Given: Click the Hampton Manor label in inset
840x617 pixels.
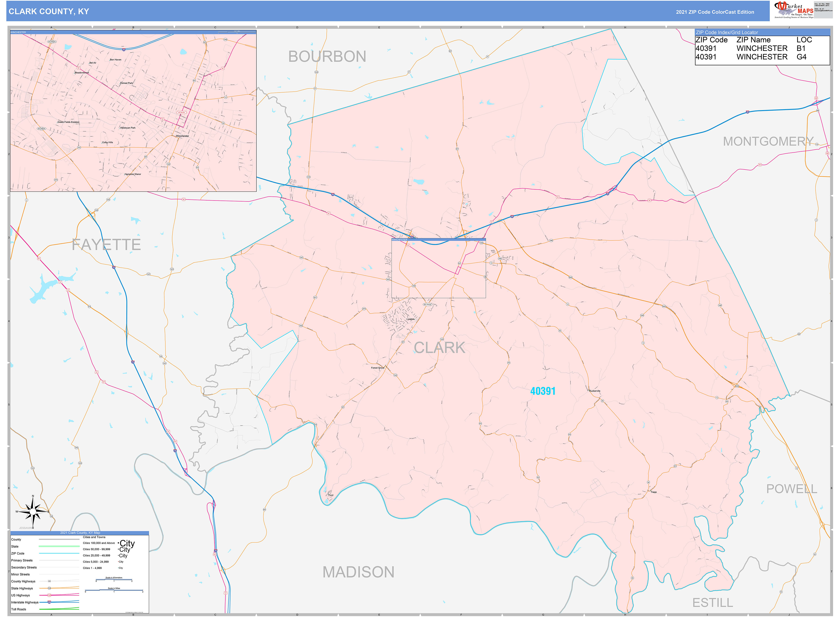Looking at the screenshot, I should click(133, 174).
